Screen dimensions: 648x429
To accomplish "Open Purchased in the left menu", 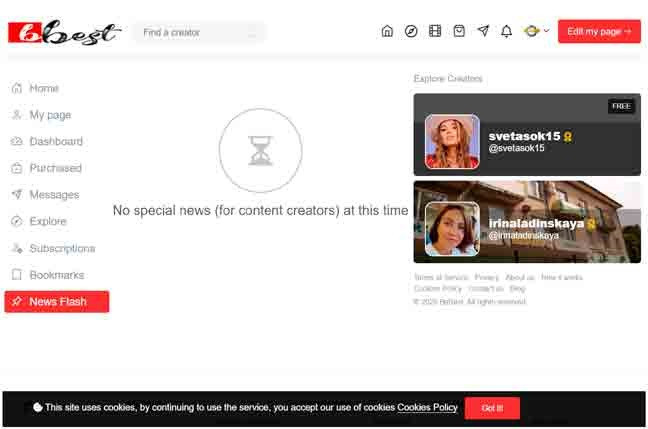I will (55, 168).
